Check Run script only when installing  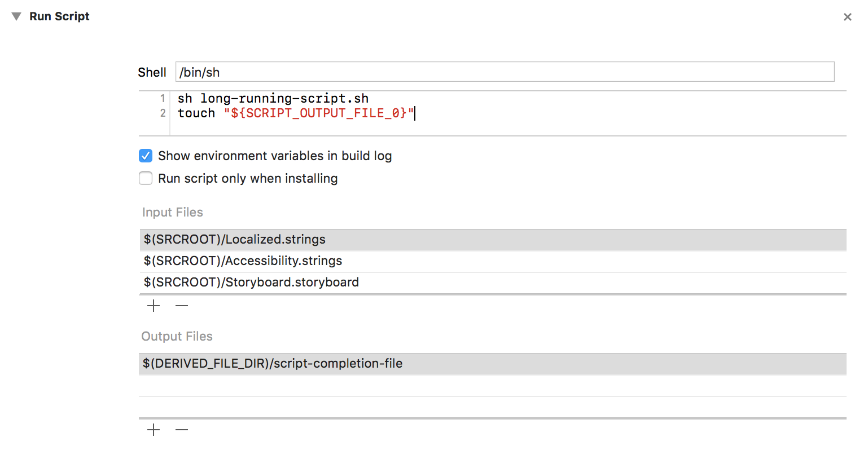click(x=146, y=178)
